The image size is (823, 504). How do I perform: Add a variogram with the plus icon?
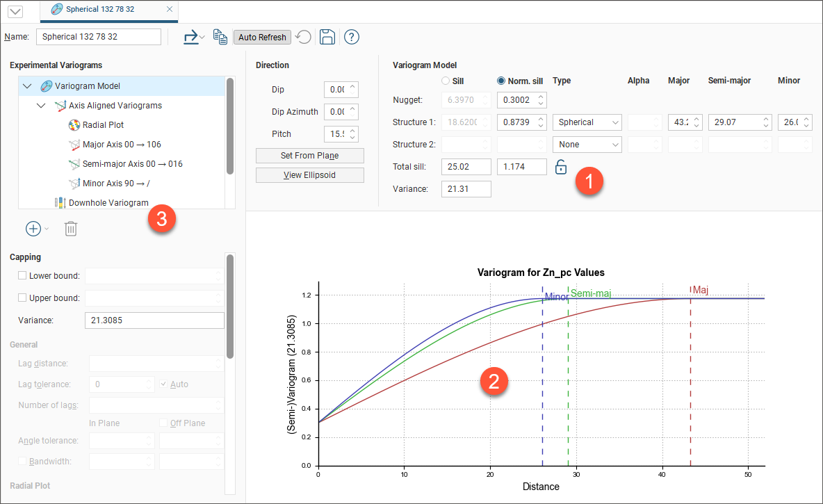coord(33,228)
